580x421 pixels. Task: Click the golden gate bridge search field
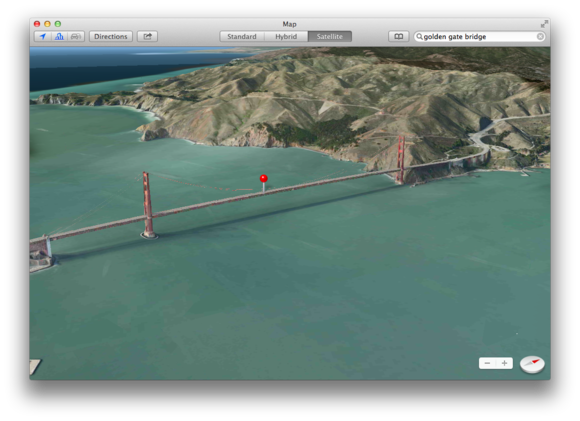(x=479, y=37)
